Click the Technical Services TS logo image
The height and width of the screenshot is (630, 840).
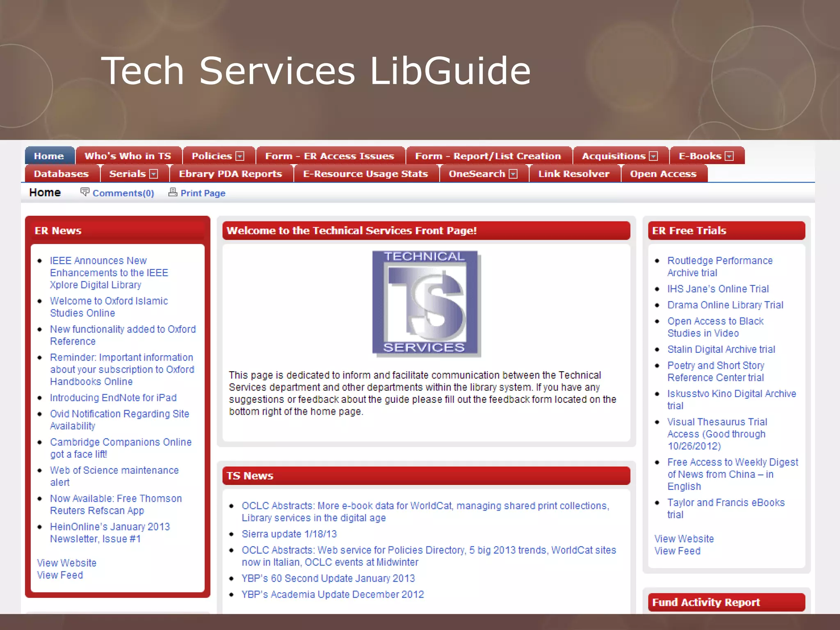tap(427, 304)
